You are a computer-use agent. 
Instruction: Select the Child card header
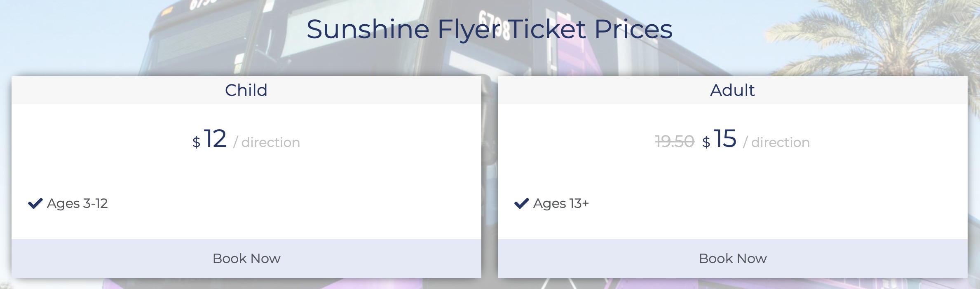(246, 90)
